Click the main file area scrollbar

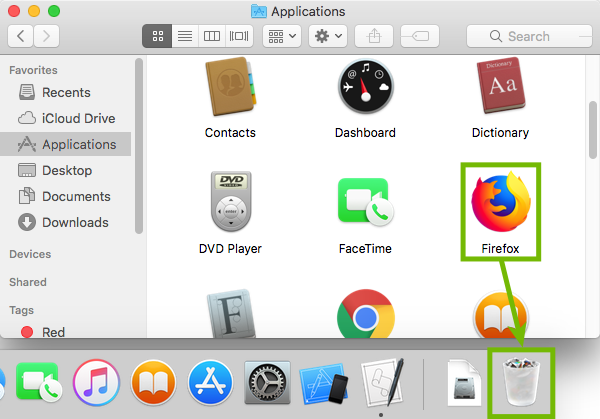click(593, 129)
